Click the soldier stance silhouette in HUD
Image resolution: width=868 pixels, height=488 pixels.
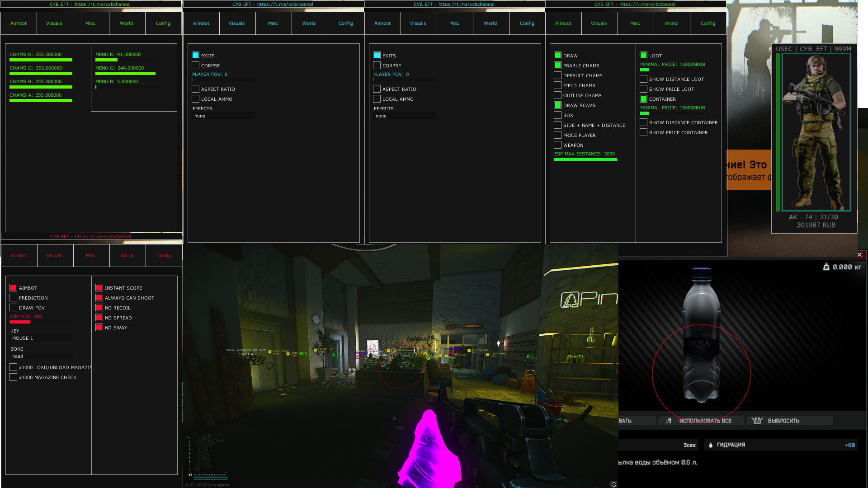point(208,452)
